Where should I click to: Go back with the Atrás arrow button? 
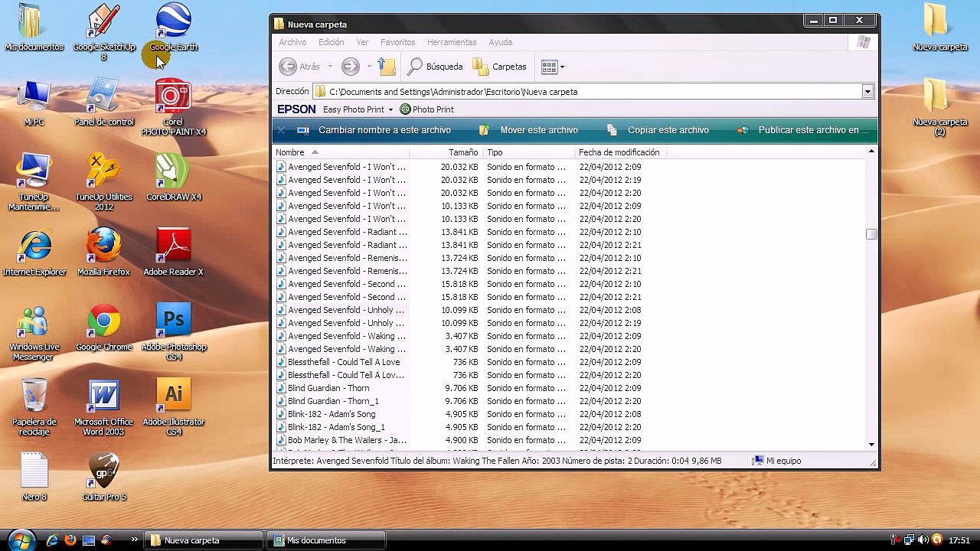point(299,67)
